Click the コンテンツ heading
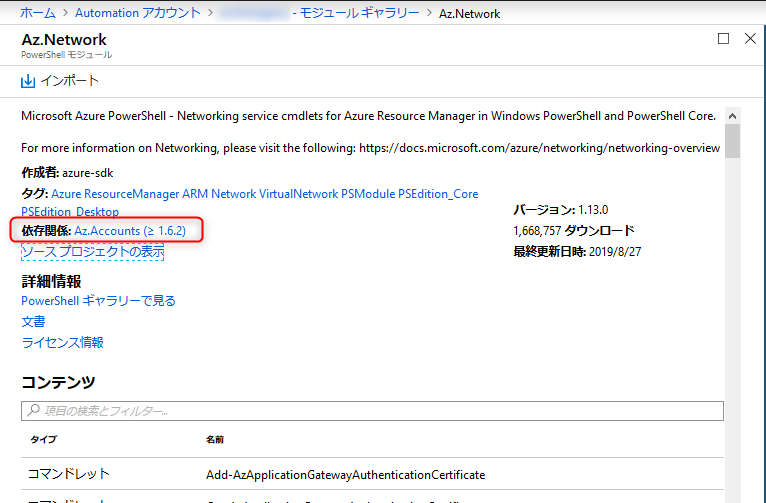Image resolution: width=766 pixels, height=503 pixels. click(x=58, y=382)
